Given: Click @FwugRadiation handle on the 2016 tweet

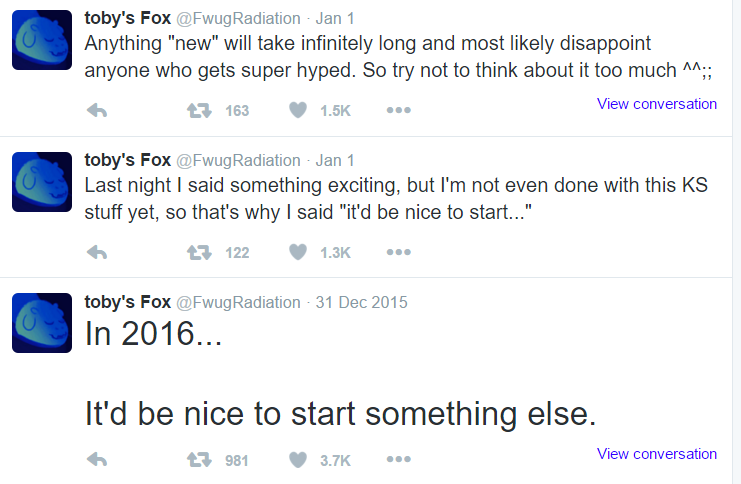Looking at the screenshot, I should (x=239, y=302).
